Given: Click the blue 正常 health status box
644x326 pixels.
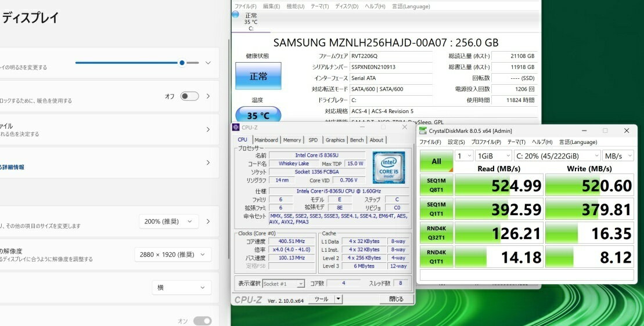Looking at the screenshot, I should pos(258,76).
